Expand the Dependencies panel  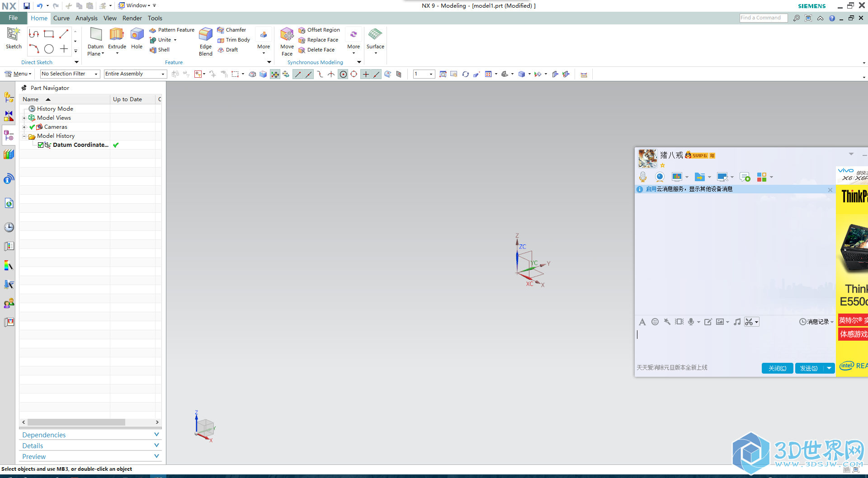[x=90, y=435]
